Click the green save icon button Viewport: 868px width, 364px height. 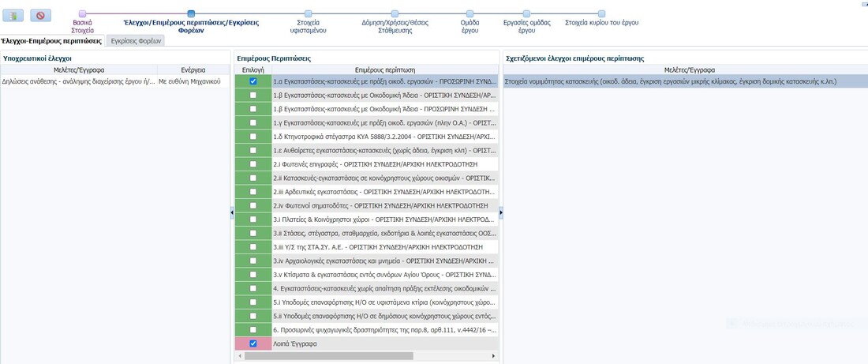14,15
